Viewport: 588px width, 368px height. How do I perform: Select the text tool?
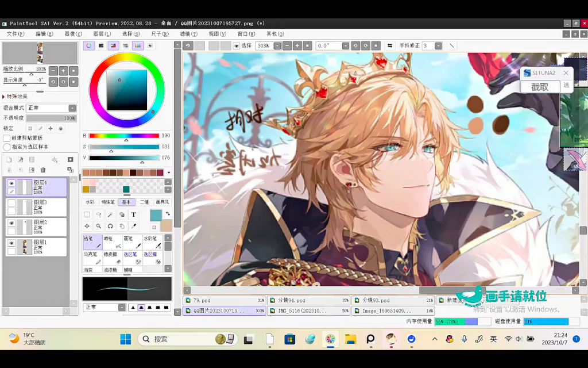(x=134, y=214)
